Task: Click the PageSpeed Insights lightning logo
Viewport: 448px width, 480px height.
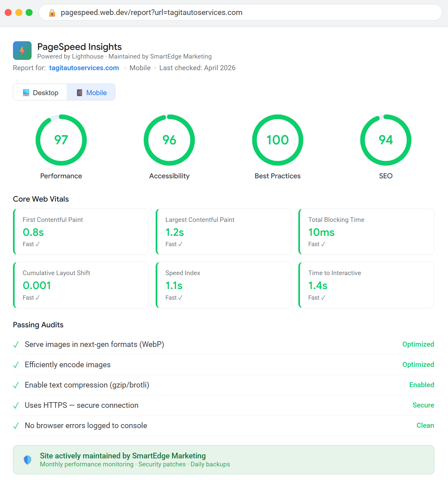Action: coord(22,51)
